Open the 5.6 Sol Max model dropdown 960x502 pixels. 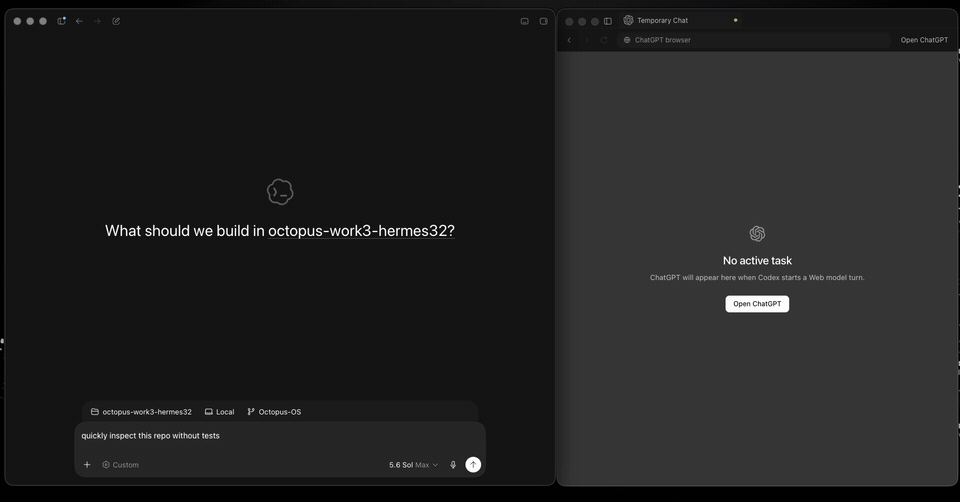point(413,465)
